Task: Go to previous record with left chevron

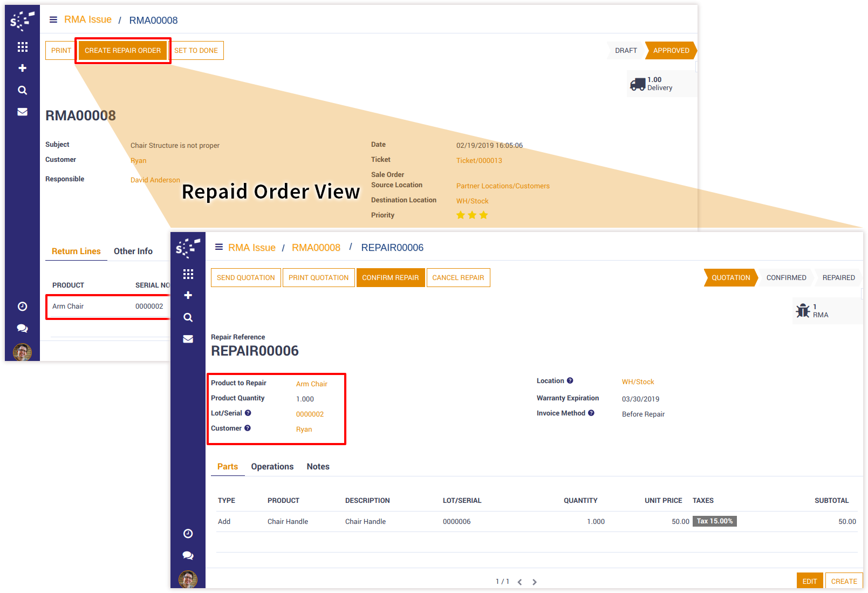Action: click(x=520, y=582)
